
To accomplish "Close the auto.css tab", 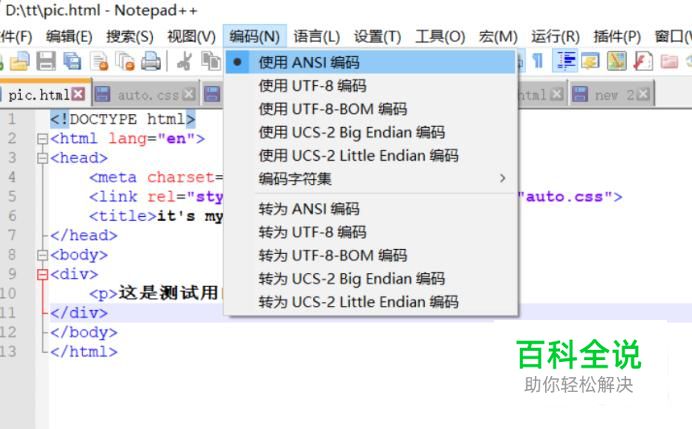I will pos(189,94).
